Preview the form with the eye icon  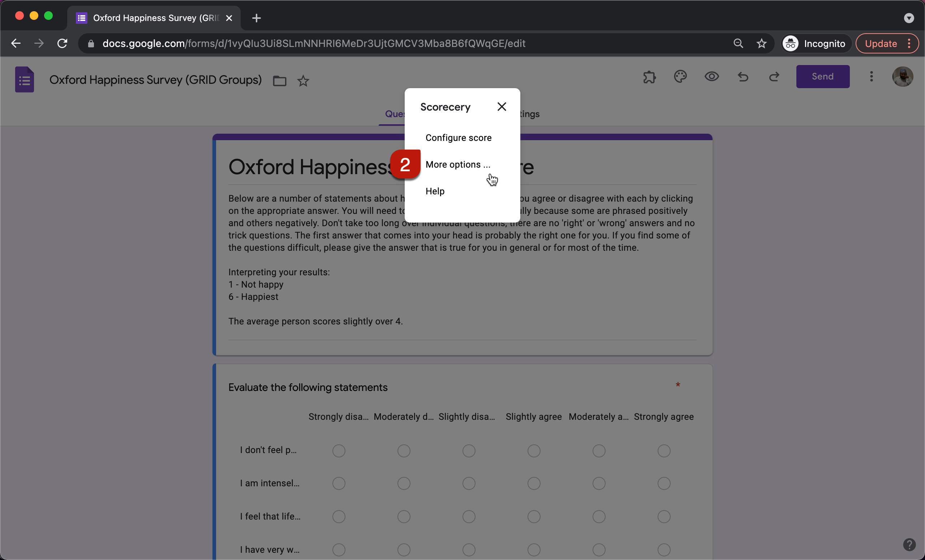(711, 77)
